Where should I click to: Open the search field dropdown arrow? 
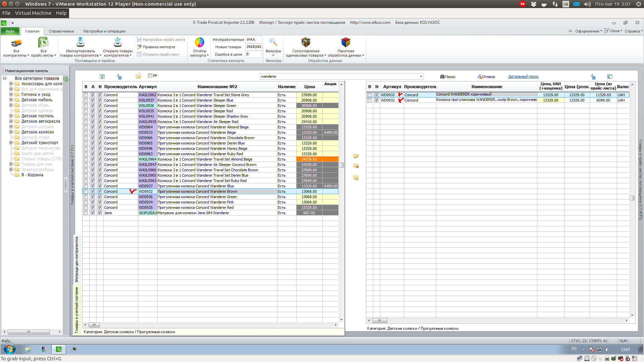pos(421,76)
